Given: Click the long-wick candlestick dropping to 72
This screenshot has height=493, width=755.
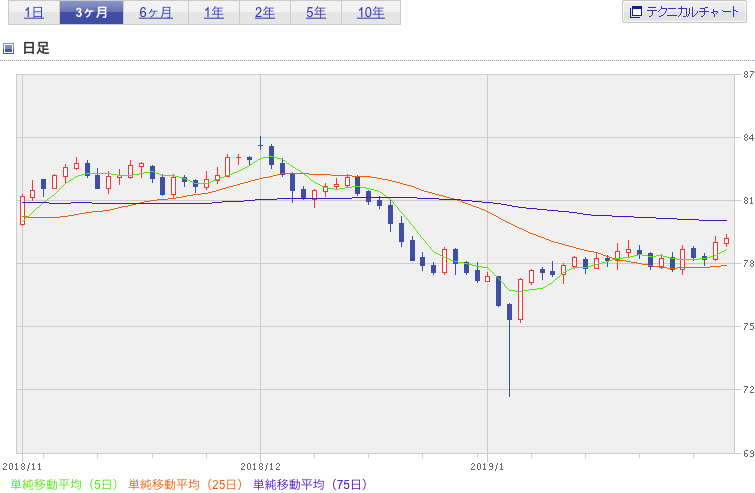Looking at the screenshot, I should pos(509,350).
